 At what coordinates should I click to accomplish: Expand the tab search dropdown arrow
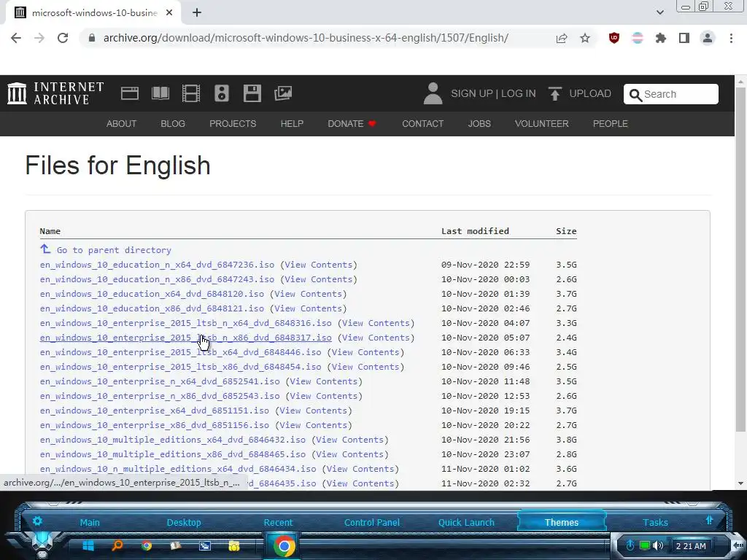659,12
